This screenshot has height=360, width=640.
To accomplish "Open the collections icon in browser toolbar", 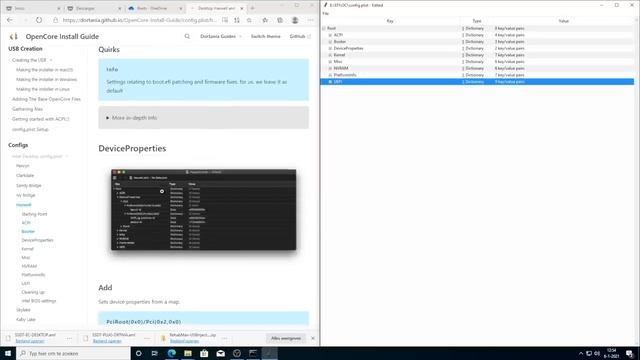I will point(280,20).
